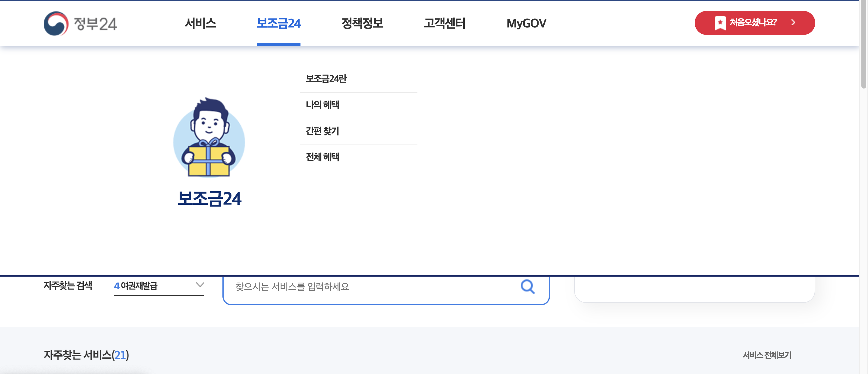
Task: Click the 보조금24 gift mascot illustration
Action: pyautogui.click(x=209, y=138)
